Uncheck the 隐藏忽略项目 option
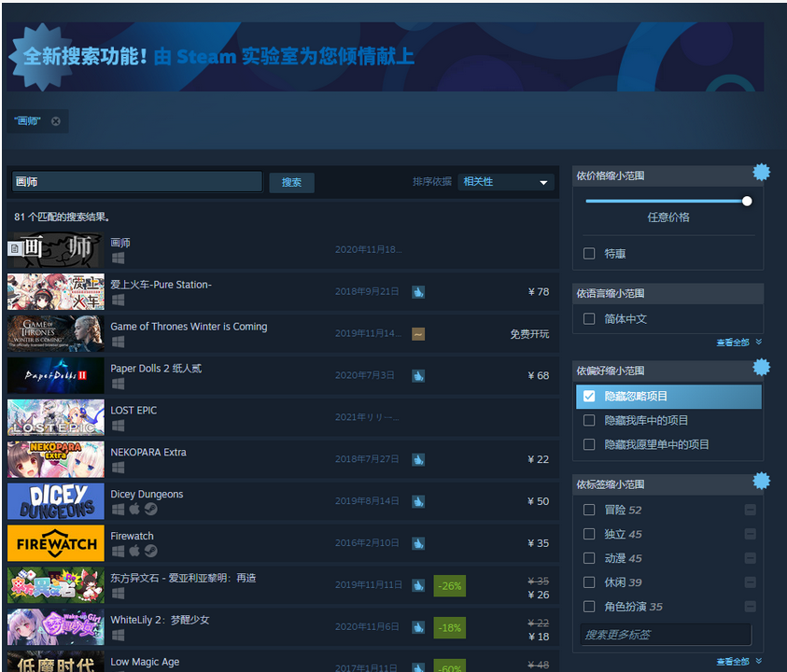The width and height of the screenshot is (787, 672). click(x=589, y=396)
